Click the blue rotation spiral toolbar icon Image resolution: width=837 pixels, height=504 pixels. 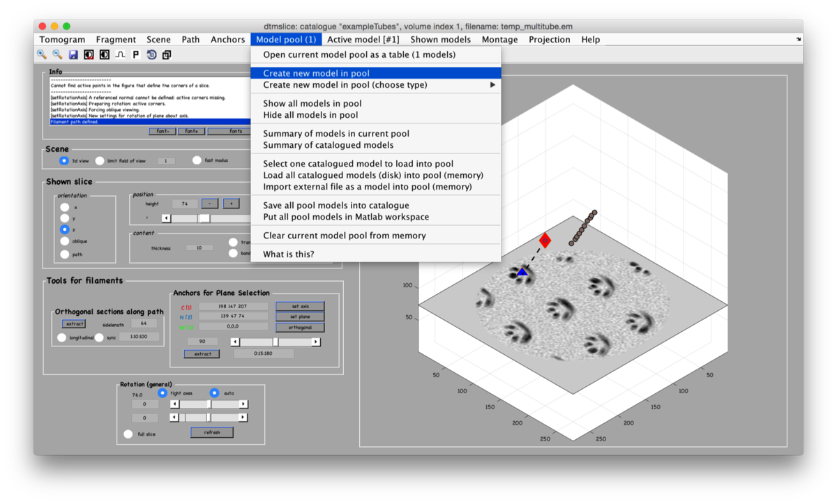click(x=151, y=54)
